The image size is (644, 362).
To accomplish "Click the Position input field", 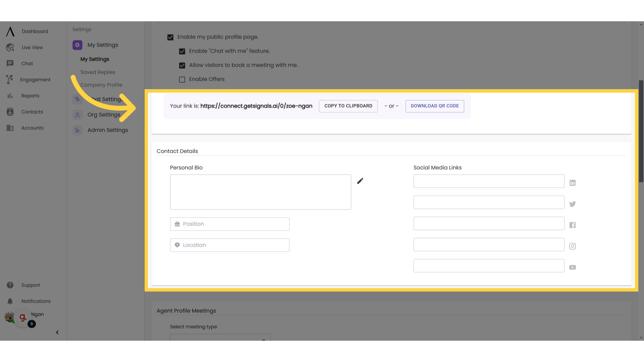I will pyautogui.click(x=229, y=224).
